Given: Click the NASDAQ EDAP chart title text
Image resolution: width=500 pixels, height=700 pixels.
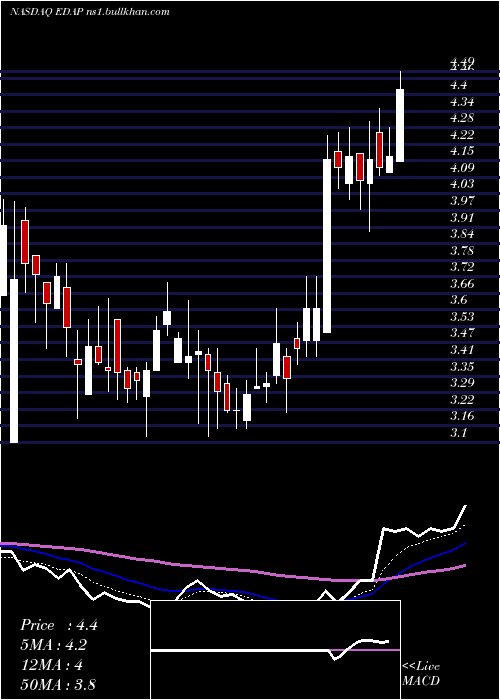Looking at the screenshot, I should [x=90, y=12].
